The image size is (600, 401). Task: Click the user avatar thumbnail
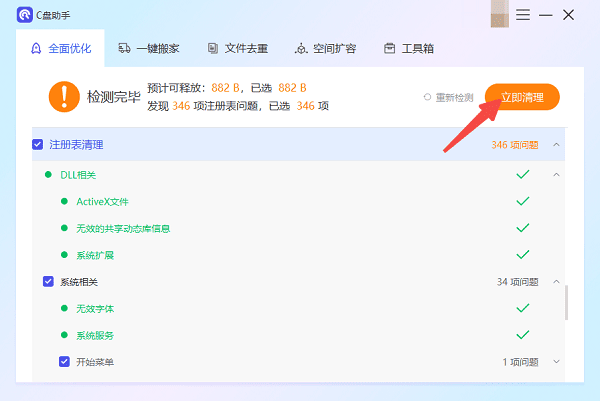500,14
